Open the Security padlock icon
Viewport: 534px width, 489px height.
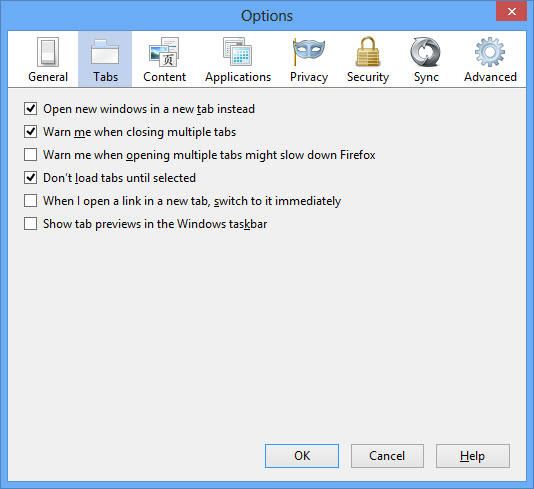[x=367, y=51]
